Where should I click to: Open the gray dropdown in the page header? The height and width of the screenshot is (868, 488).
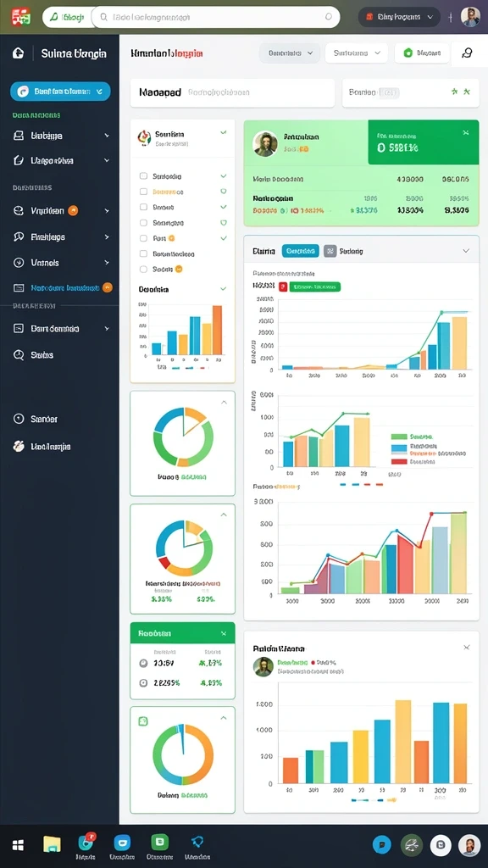(x=290, y=53)
